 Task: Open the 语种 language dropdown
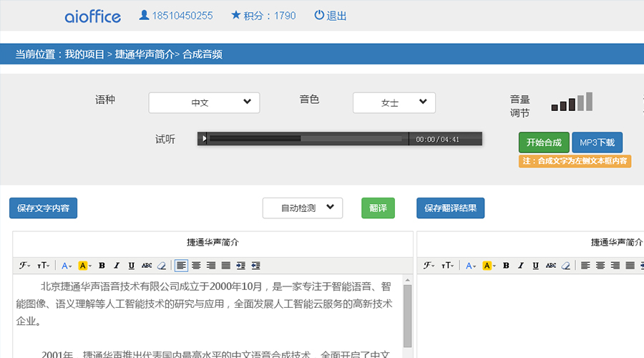coord(204,102)
